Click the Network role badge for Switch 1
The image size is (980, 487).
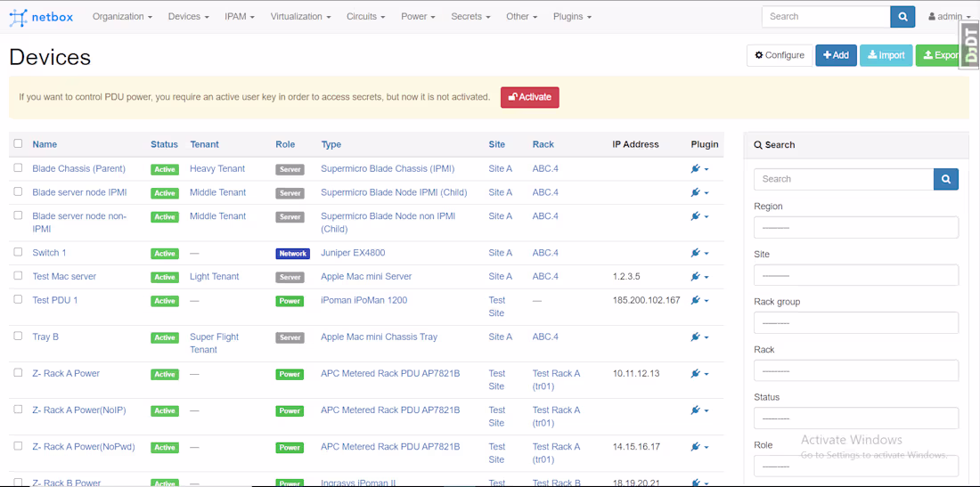pos(292,254)
